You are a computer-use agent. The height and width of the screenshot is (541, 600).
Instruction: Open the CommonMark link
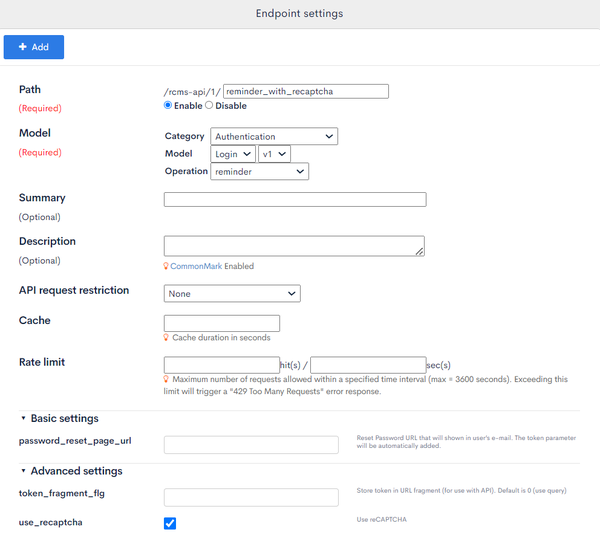coord(196,266)
